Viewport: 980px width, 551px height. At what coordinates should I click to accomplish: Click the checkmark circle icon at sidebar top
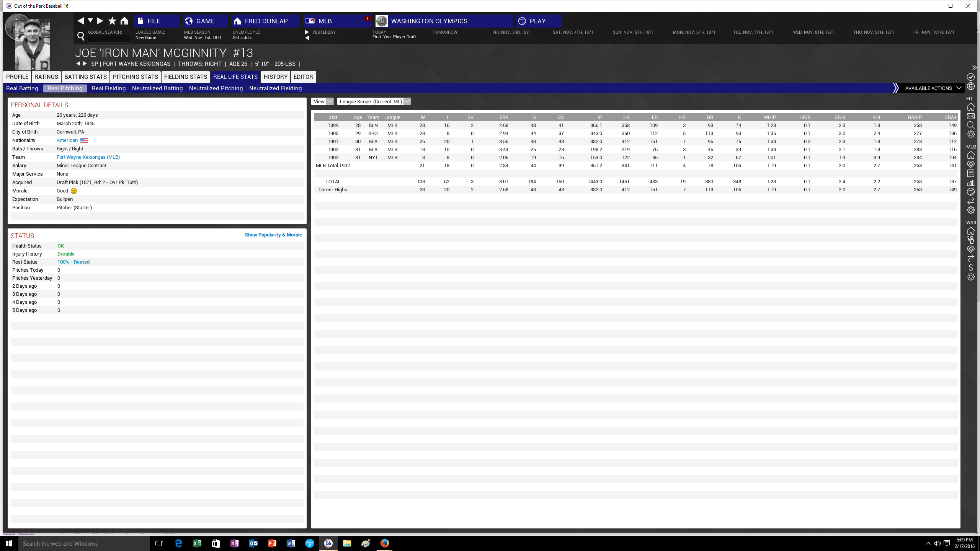(x=971, y=77)
